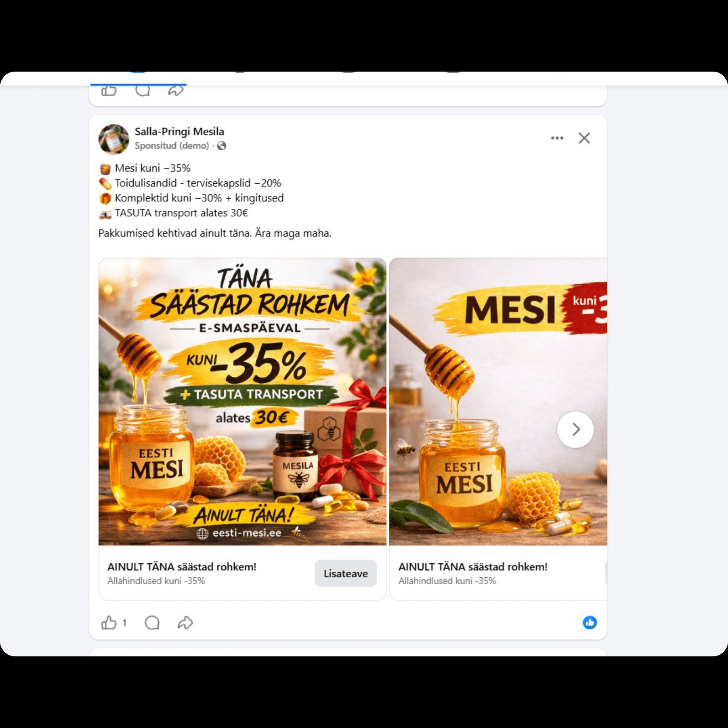Click the Sponsitud (demo) label
The height and width of the screenshot is (728, 728).
pos(172,146)
